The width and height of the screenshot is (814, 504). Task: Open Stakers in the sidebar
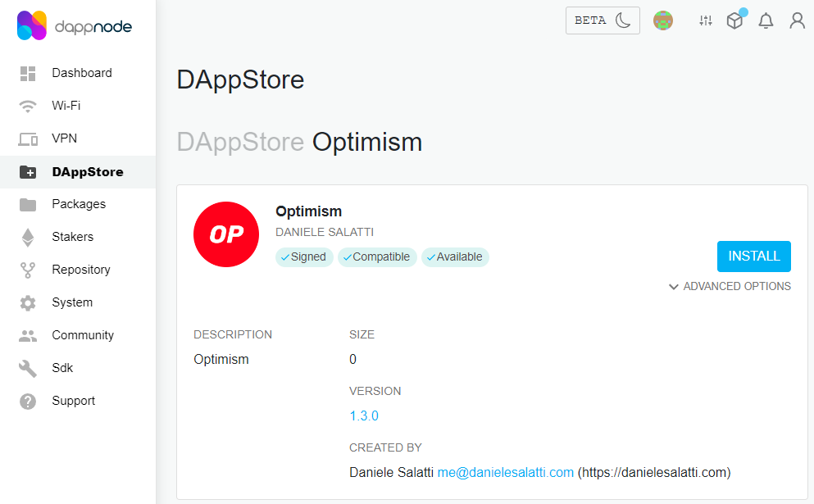click(78, 237)
